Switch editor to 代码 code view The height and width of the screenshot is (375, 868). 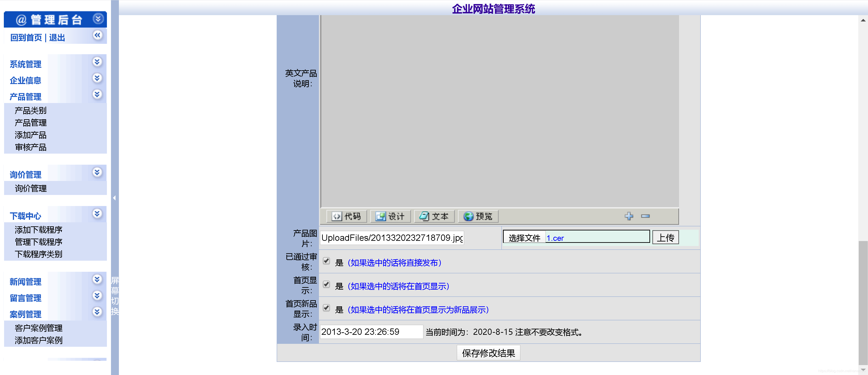[x=346, y=216]
